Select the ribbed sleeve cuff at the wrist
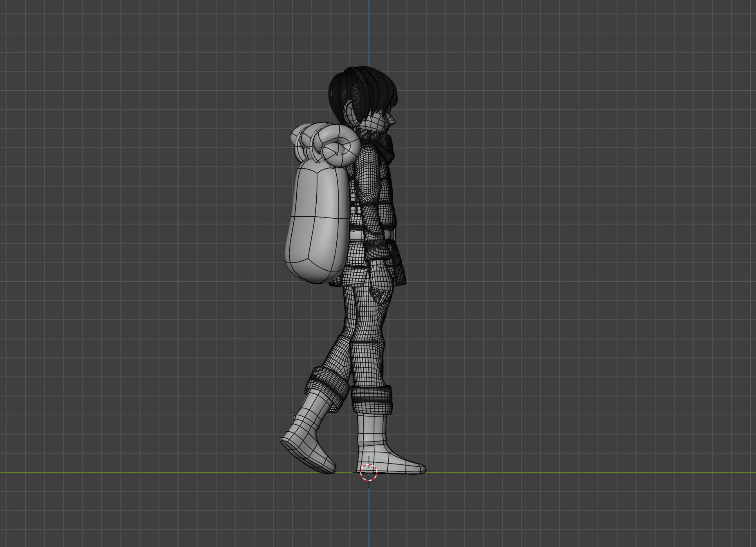Viewport: 756px width, 547px height. 376,249
